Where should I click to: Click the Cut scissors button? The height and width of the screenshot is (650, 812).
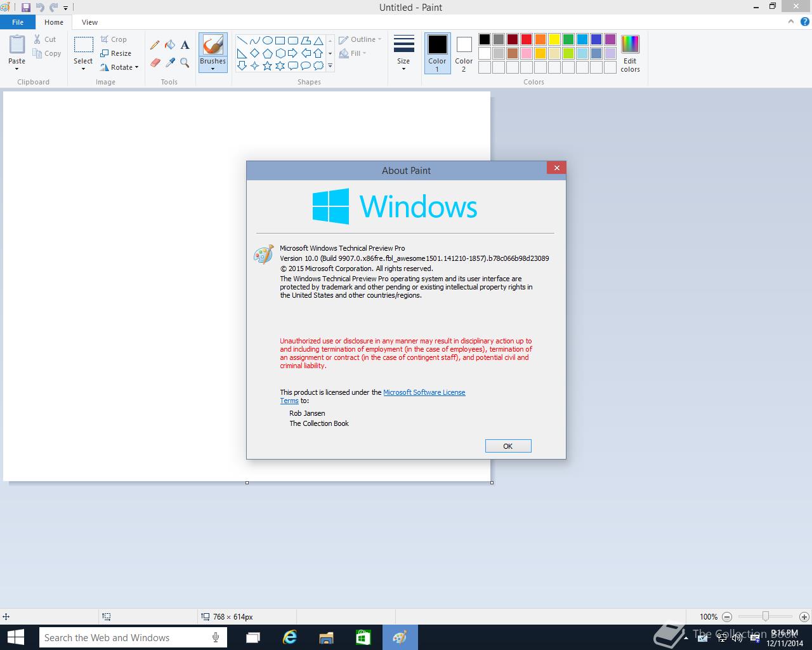(x=45, y=39)
